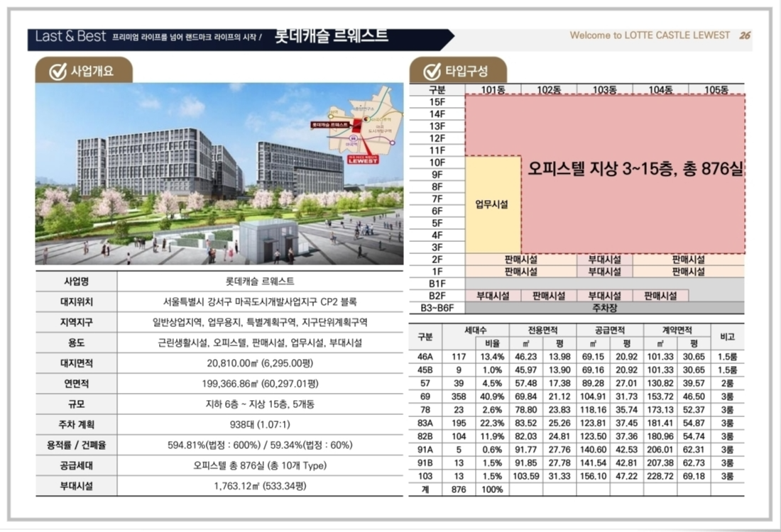Select the 104동 column header

660,89
